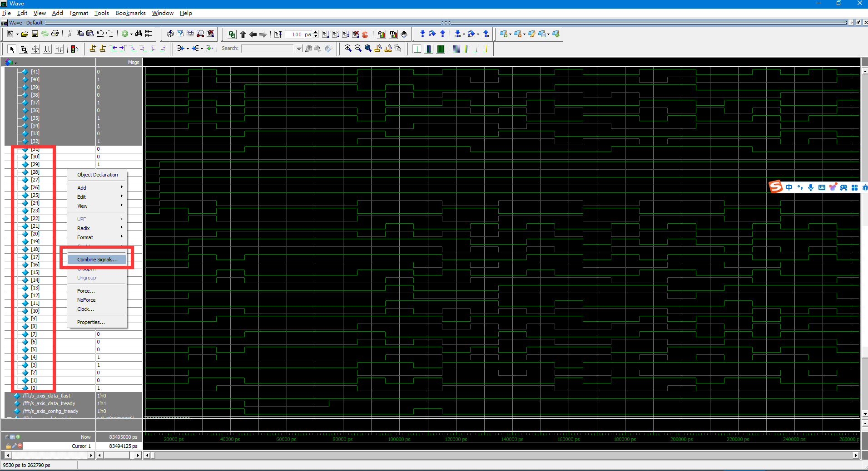Open the green Add button dropdown arrow

click(x=131, y=34)
